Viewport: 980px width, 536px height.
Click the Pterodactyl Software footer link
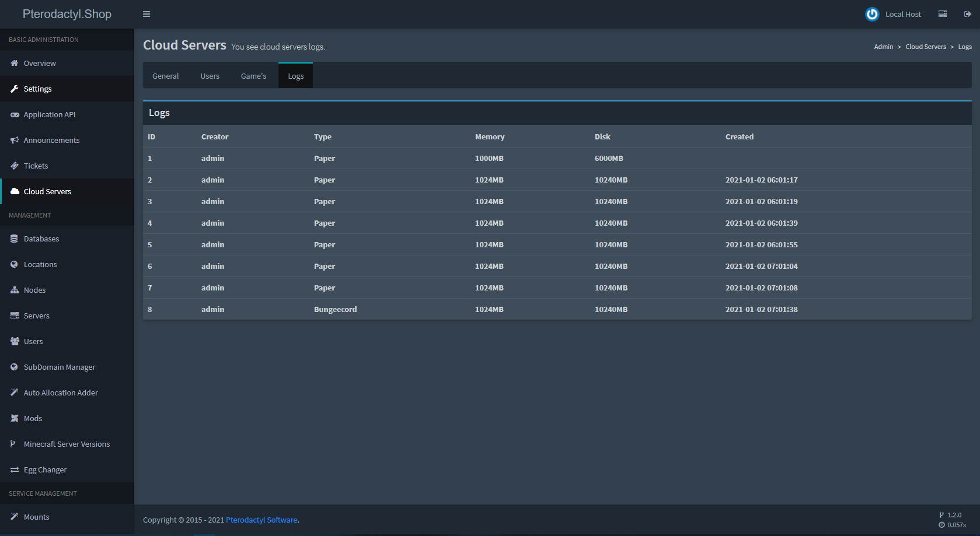[x=261, y=520]
